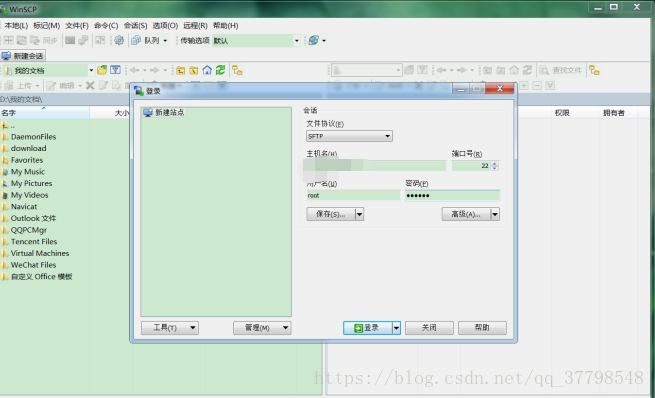Select 新建站点 in the site list
The width and height of the screenshot is (655, 398).
164,112
